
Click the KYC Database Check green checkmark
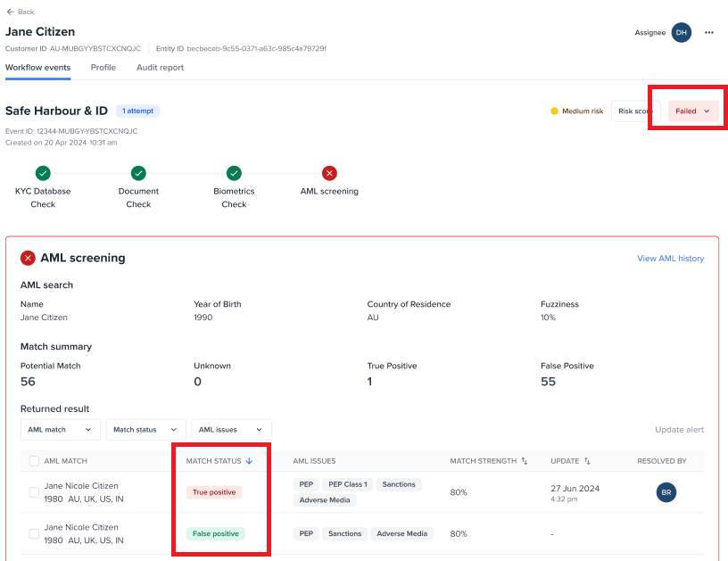coord(43,173)
